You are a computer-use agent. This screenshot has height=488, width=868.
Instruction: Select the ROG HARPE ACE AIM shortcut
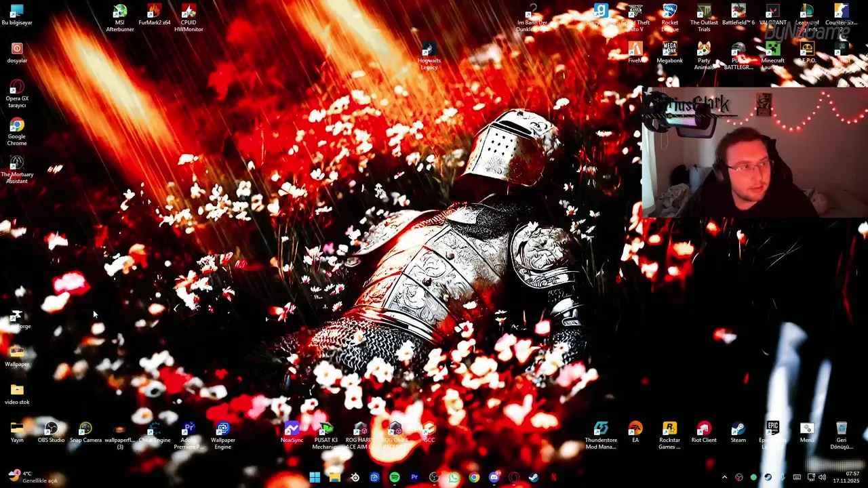point(361,436)
